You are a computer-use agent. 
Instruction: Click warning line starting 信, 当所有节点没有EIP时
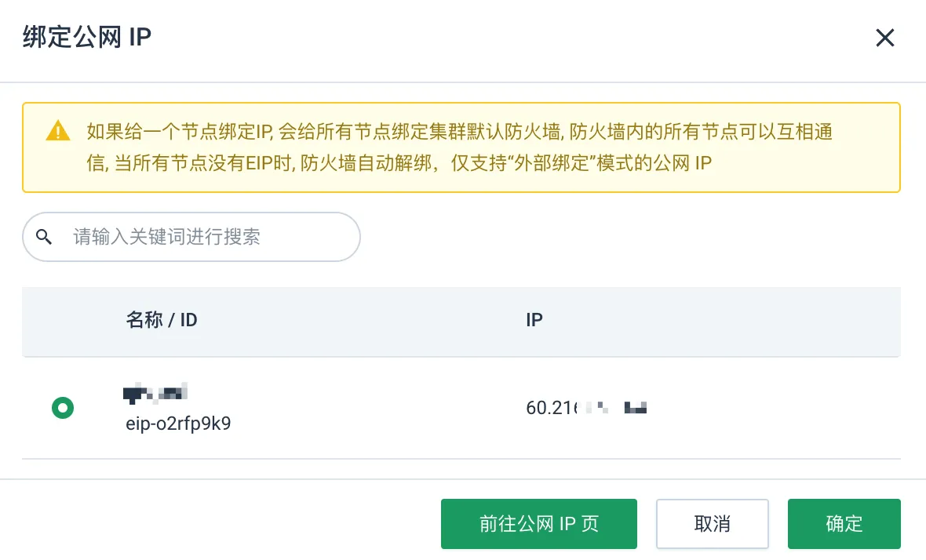[399, 162]
